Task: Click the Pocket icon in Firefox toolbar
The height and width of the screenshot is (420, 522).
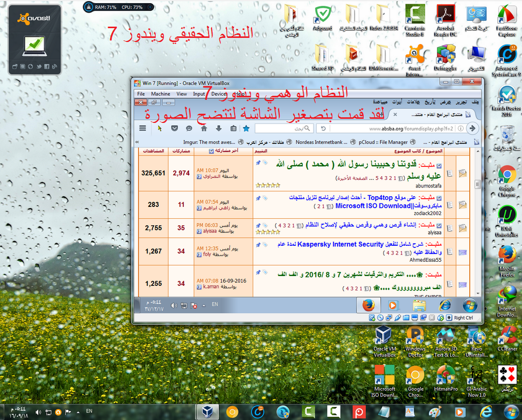Action: click(175, 129)
